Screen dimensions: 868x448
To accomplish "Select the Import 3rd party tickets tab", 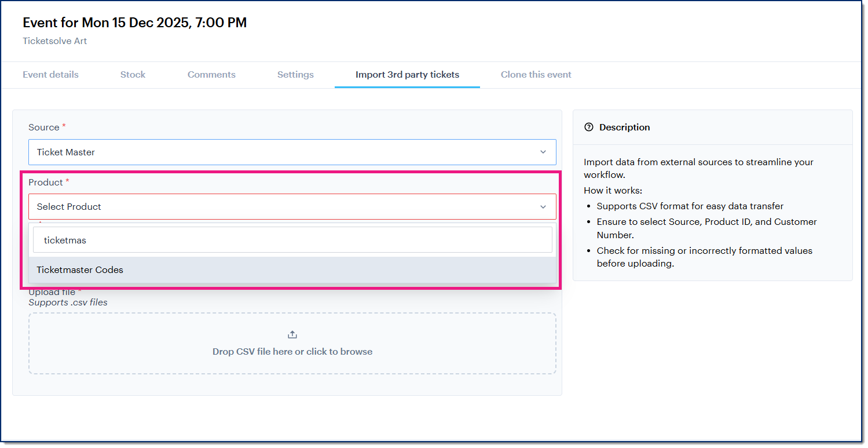I will (x=407, y=75).
